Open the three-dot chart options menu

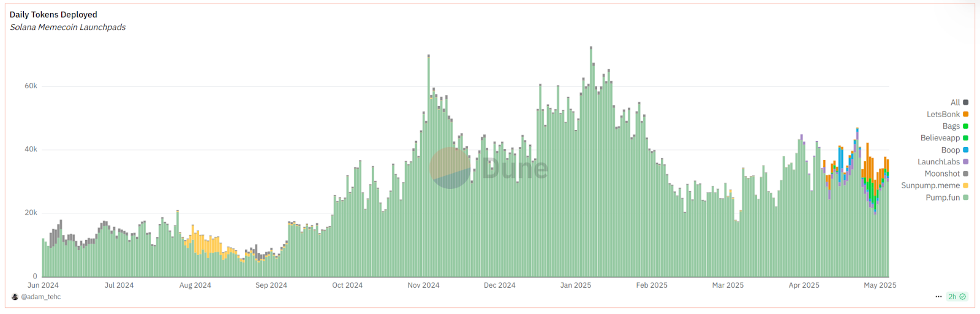point(938,297)
